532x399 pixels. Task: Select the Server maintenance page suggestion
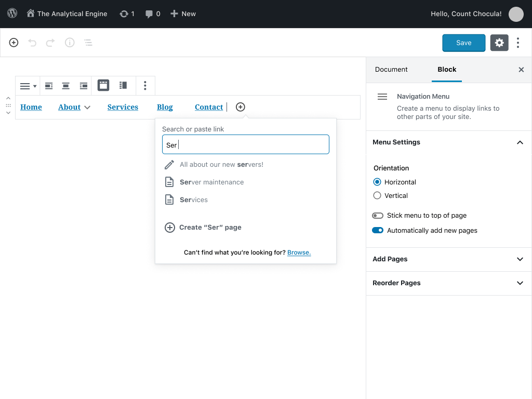click(x=211, y=182)
